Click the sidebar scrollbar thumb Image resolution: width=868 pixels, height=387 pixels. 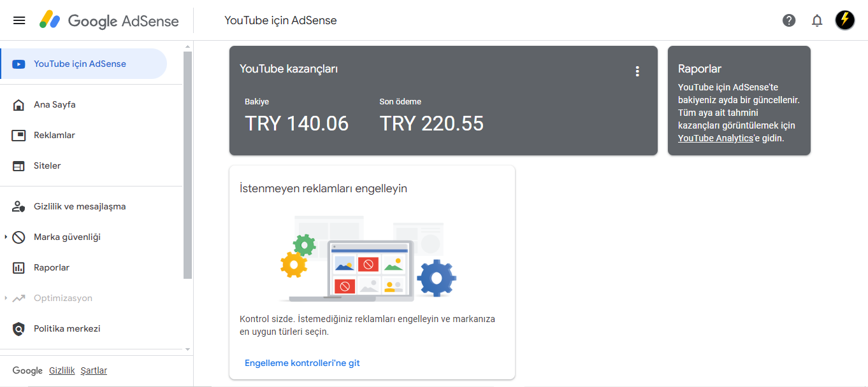pos(187,165)
